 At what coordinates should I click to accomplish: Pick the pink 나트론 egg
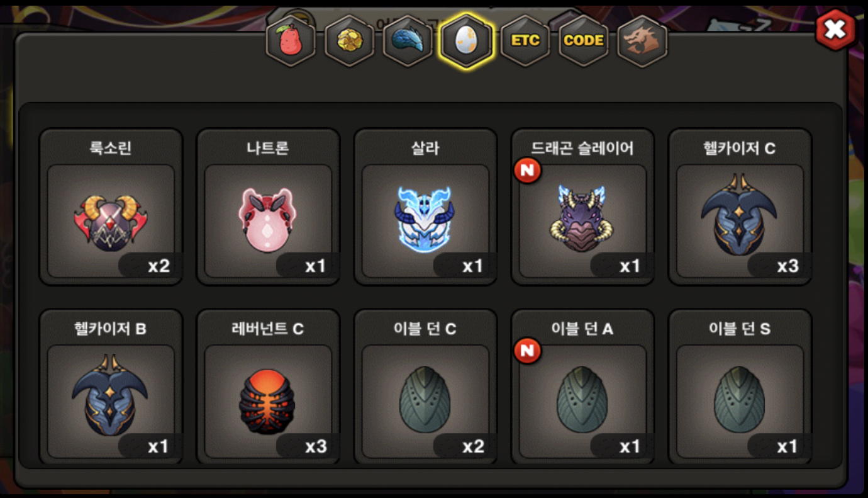pyautogui.click(x=269, y=207)
